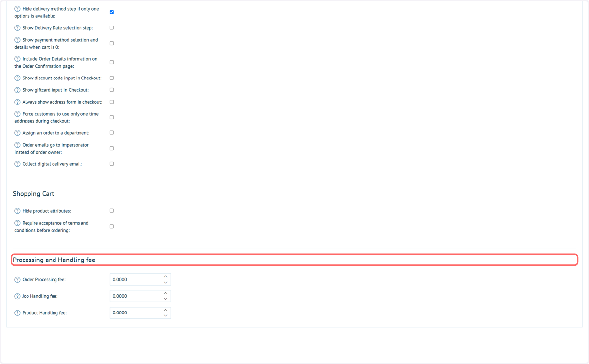The height and width of the screenshot is (364, 589).
Task: Decrease Job Handling fee with down arrow
Action: pos(166,299)
